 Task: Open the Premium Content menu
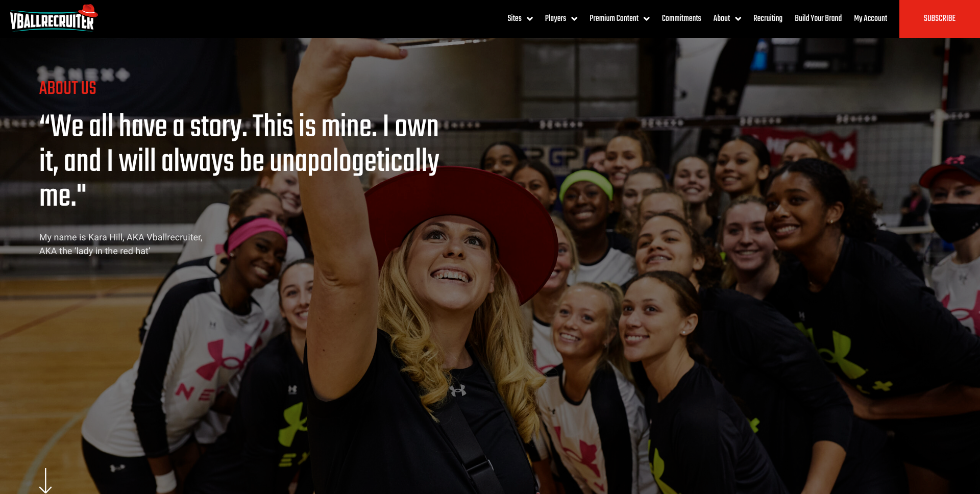[x=614, y=18]
